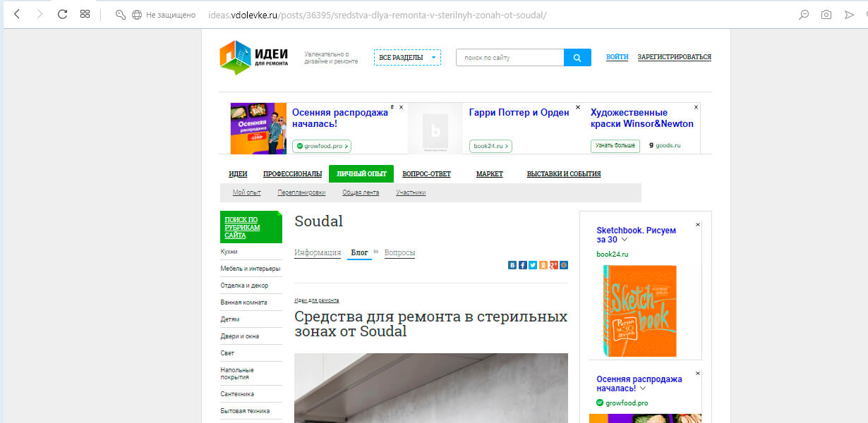
Task: Click the Sketchbook book cover thumbnail
Action: [x=640, y=311]
